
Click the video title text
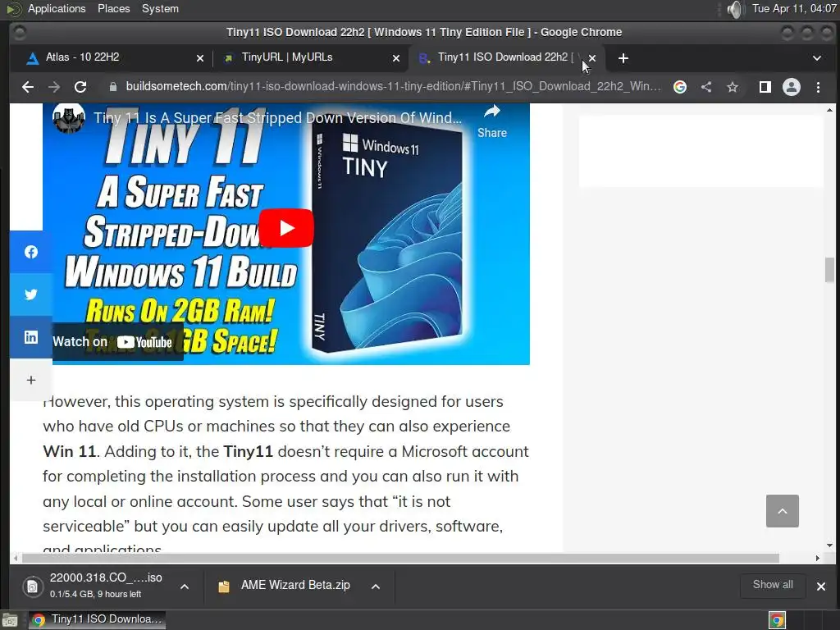(277, 118)
